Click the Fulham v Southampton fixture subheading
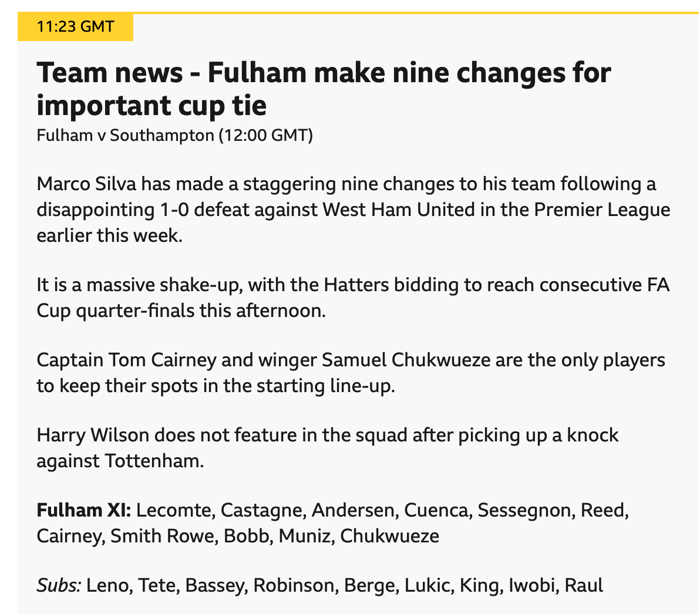The width and height of the screenshot is (700, 614). click(x=174, y=136)
